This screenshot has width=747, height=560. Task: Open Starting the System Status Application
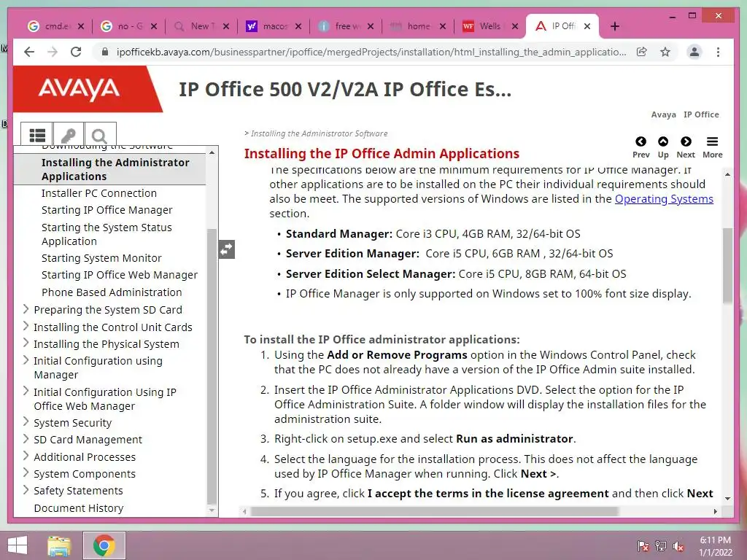[x=107, y=234]
